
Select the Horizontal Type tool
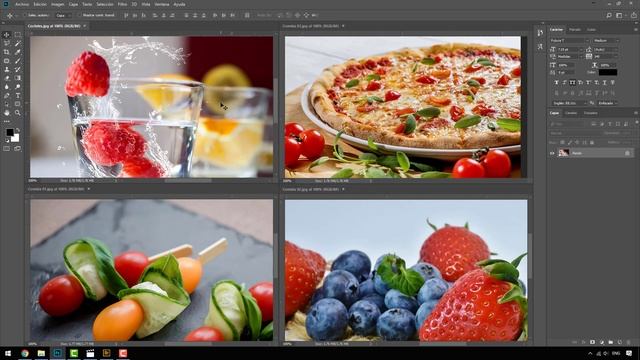(x=18, y=96)
